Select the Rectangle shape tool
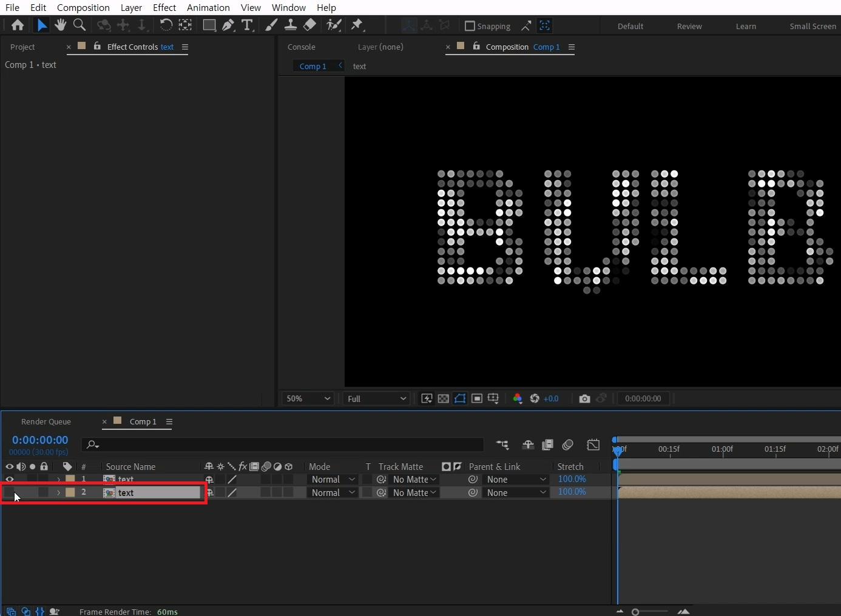The height and width of the screenshot is (616, 841). (x=209, y=25)
